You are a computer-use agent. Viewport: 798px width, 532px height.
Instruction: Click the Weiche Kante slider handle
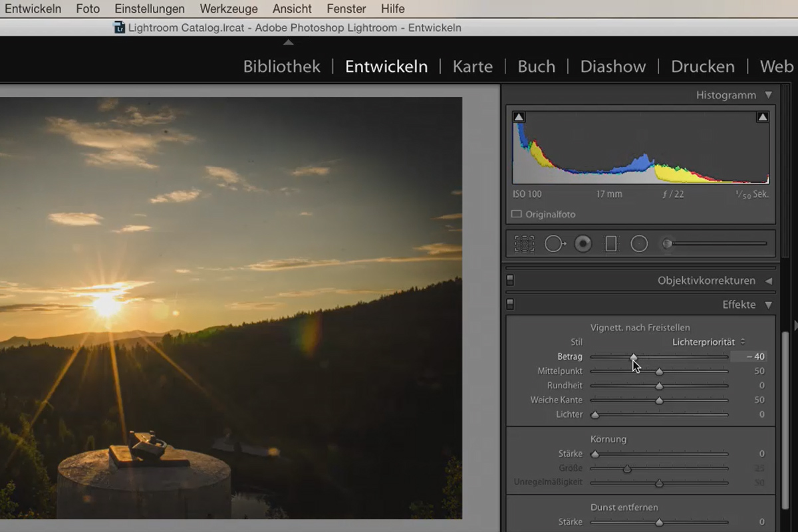pos(659,400)
